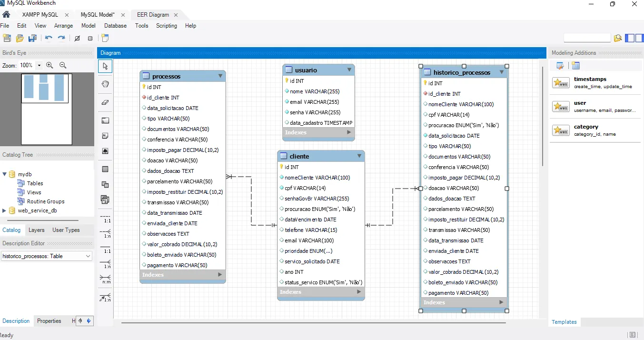This screenshot has width=644, height=340.
Task: Go to the Home screen icon
Action: pyautogui.click(x=6, y=14)
